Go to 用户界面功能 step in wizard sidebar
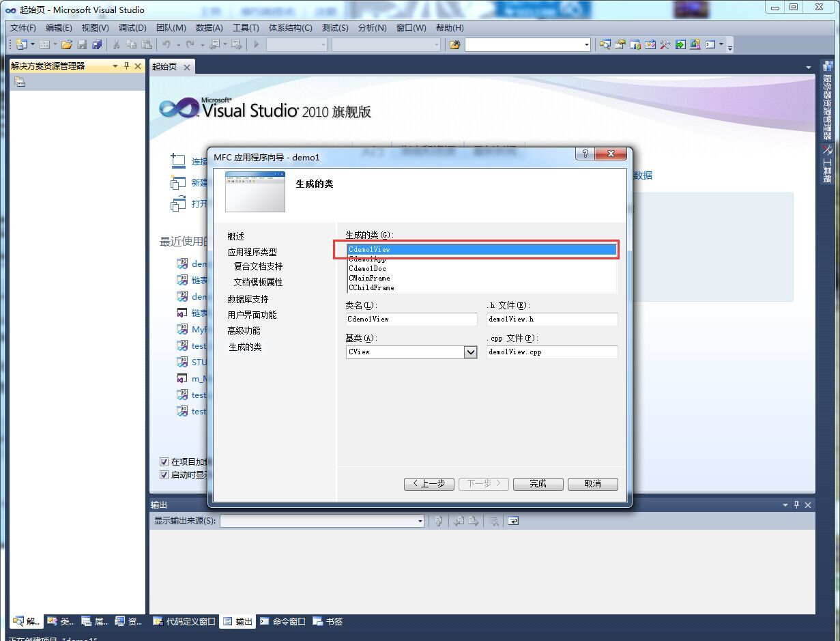Image resolution: width=840 pixels, height=641 pixels. (252, 315)
